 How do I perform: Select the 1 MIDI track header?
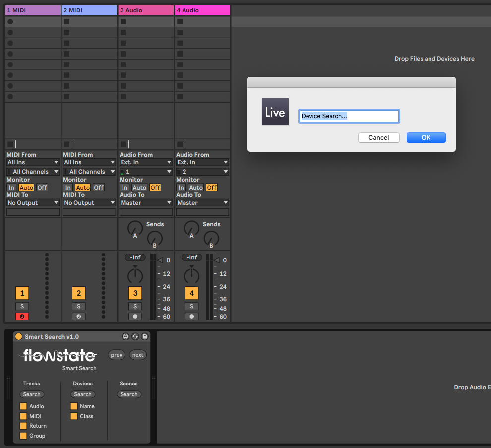click(x=33, y=10)
